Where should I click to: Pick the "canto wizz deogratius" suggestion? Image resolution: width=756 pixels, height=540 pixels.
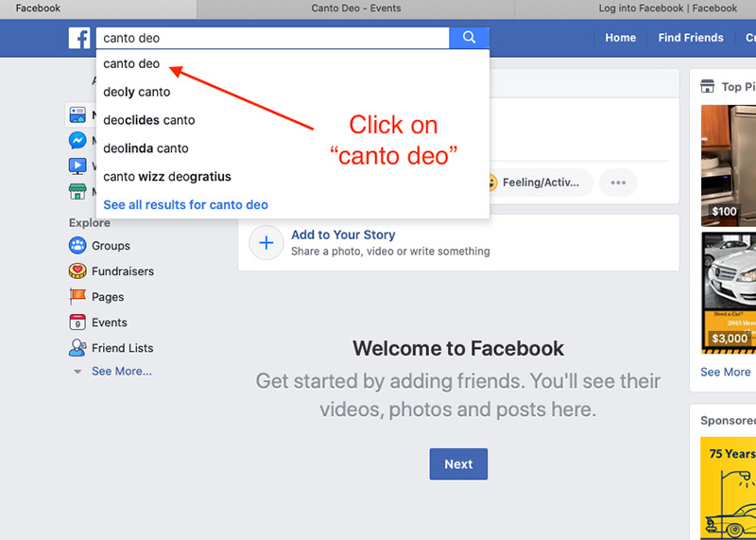pyautogui.click(x=167, y=177)
